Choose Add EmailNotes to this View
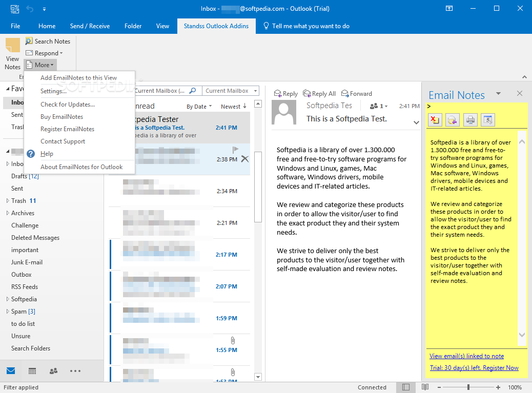This screenshot has height=393, width=532. coord(79,78)
